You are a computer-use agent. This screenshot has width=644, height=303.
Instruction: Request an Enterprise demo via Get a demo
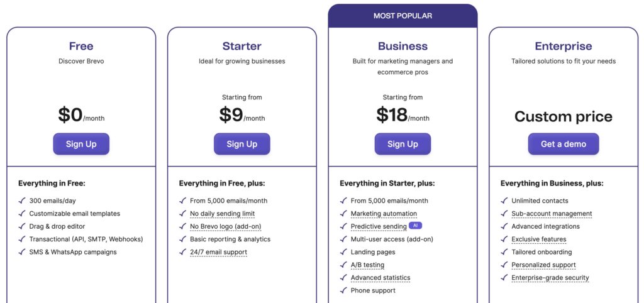click(563, 144)
